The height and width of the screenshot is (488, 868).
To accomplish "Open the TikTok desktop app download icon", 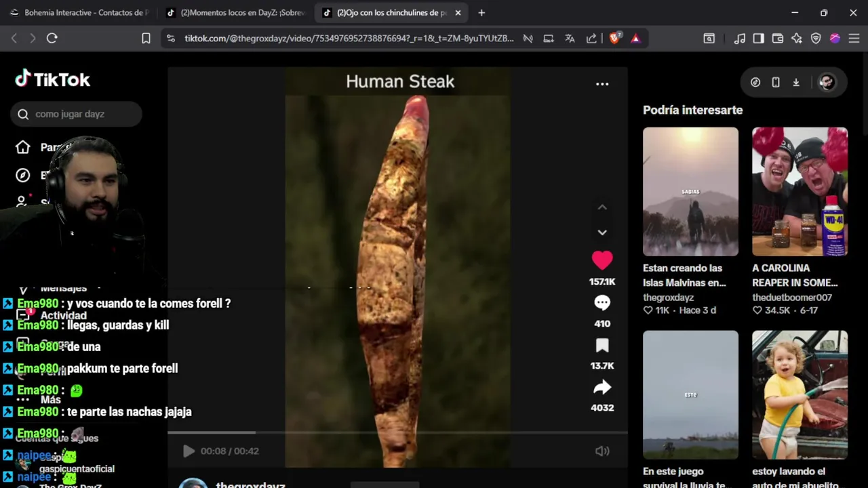I will click(796, 82).
